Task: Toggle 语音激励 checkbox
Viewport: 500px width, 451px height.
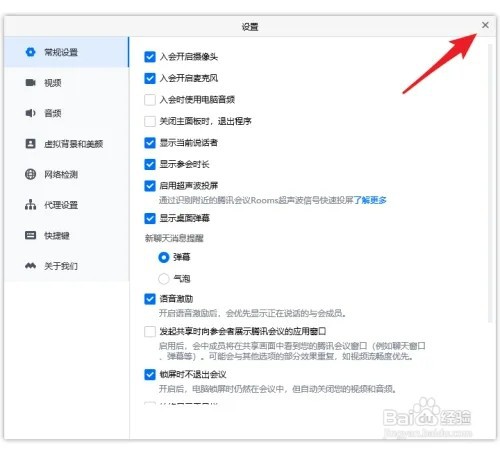Action: coord(150,299)
